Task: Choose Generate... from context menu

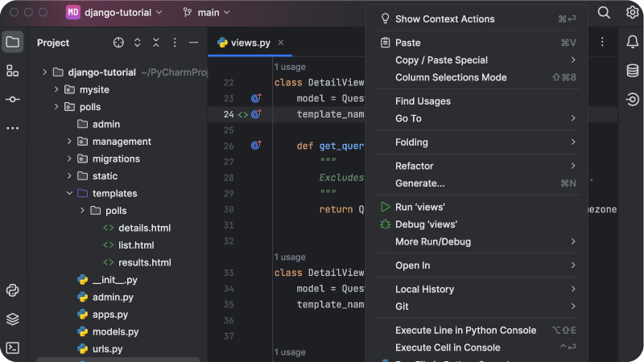Action: [x=477, y=183]
